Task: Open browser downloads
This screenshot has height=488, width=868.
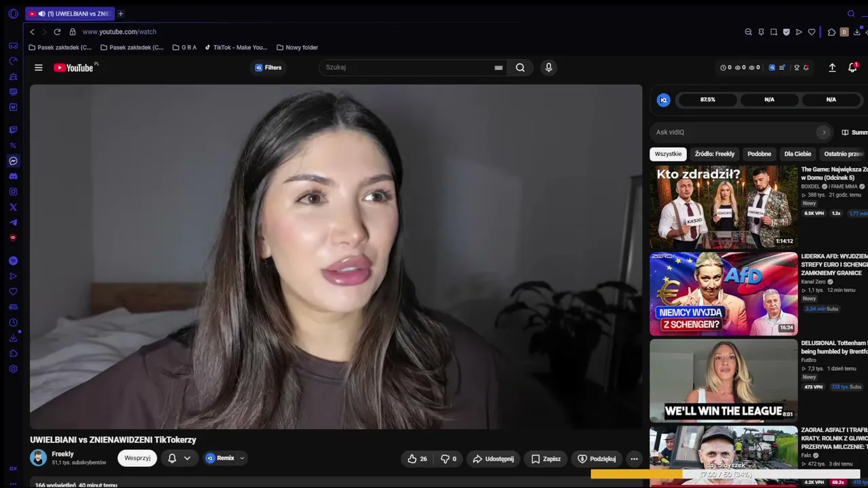Action: (858, 32)
